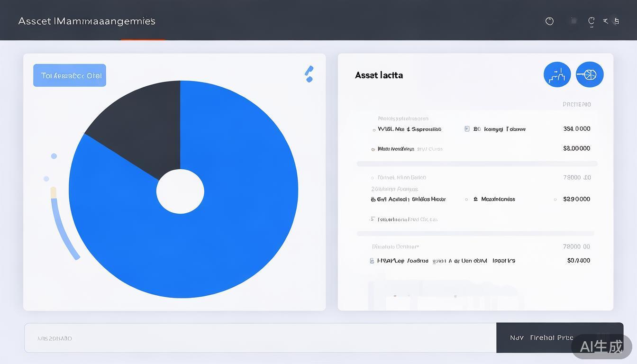Click the pencil edit icon above the donut chart
The image size is (637, 364).
click(x=309, y=73)
